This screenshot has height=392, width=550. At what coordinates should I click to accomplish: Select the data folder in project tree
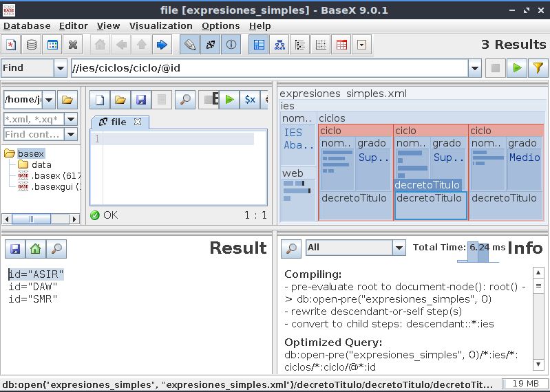point(41,164)
